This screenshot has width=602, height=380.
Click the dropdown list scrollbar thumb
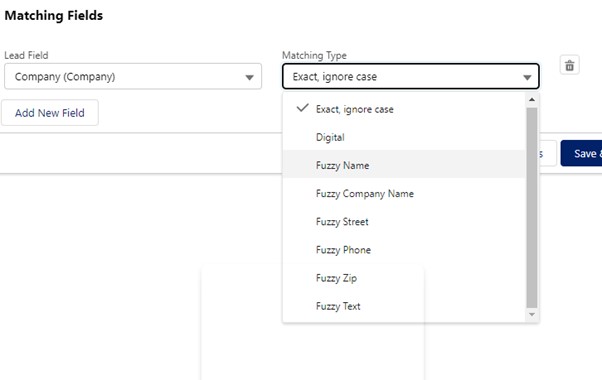pyautogui.click(x=532, y=208)
